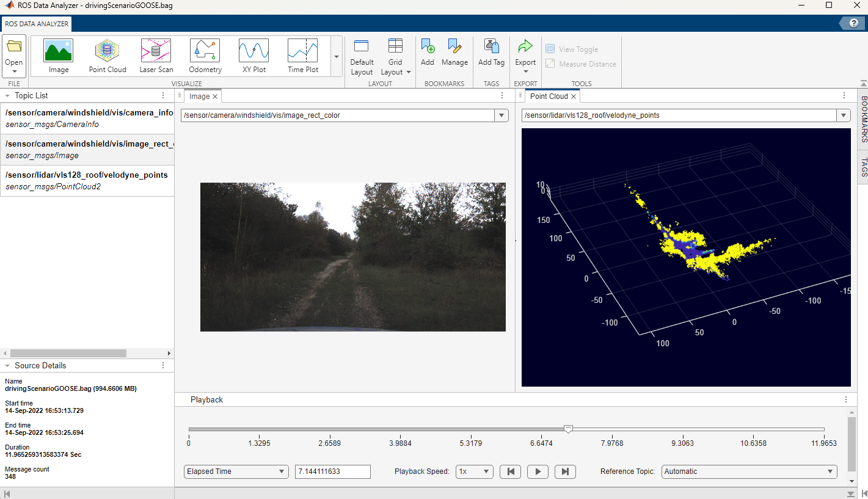Image resolution: width=868 pixels, height=499 pixels.
Task: Open the Manage bookmarks tool
Action: [x=454, y=53]
